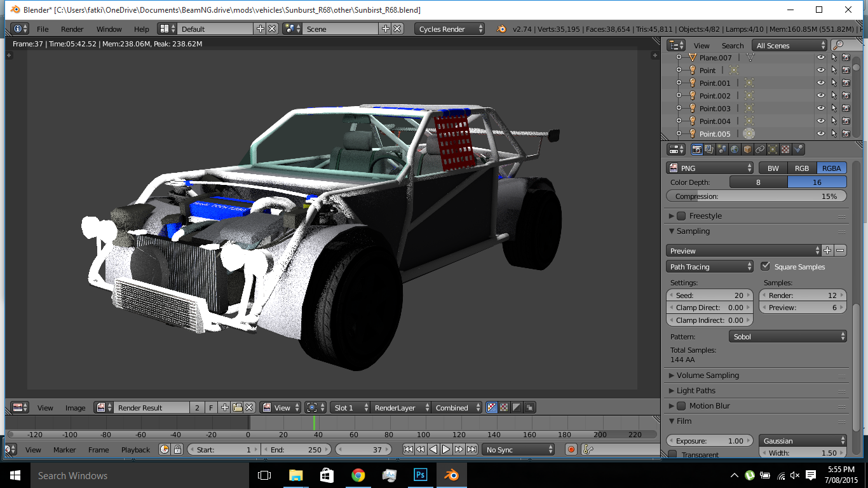
Task: Select RGB color mode button
Action: coord(801,168)
